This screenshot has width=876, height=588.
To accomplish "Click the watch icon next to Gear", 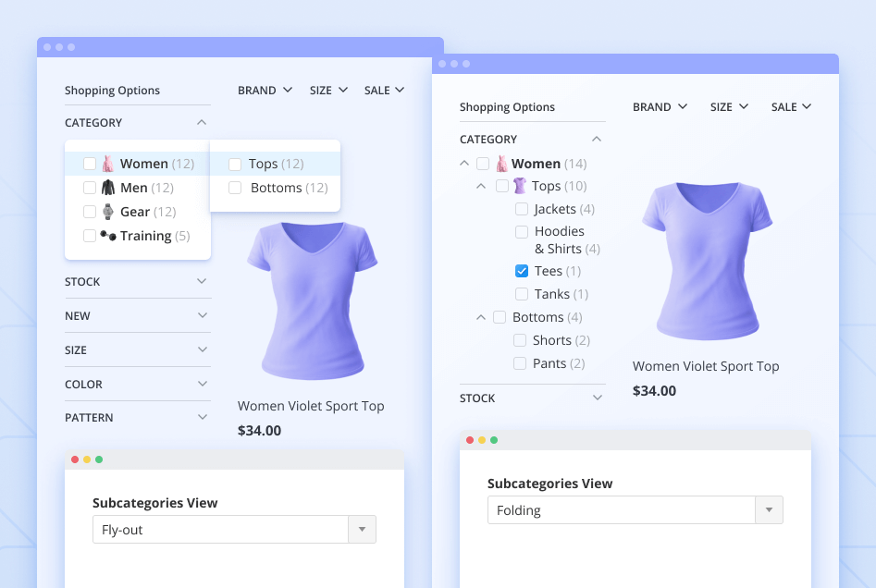I will 108,212.
